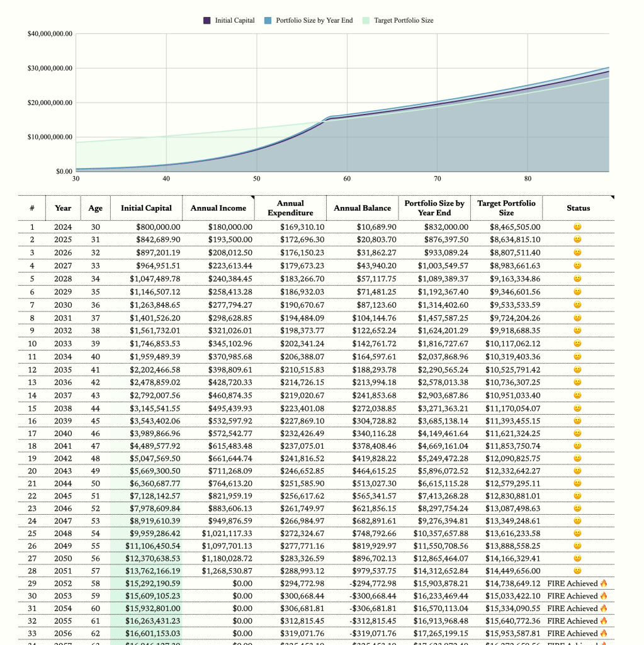Click the Annual Income column header
The height and width of the screenshot is (645, 644).
pyautogui.click(x=218, y=208)
